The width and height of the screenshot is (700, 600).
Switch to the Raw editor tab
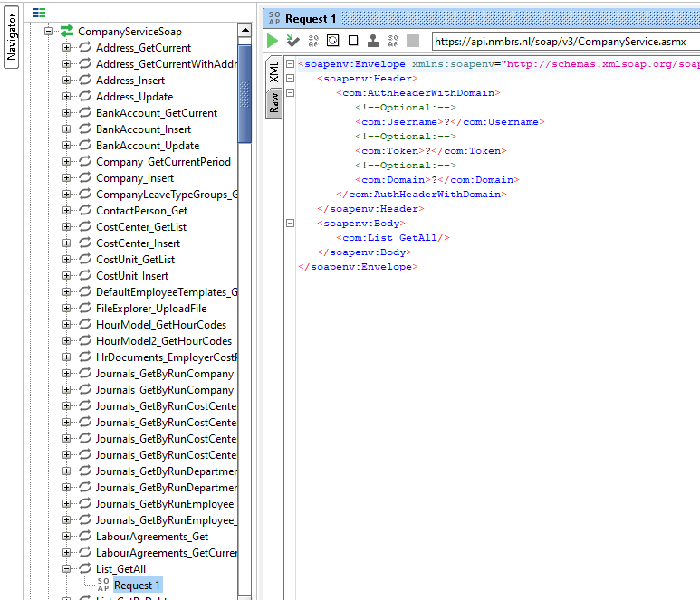[273, 103]
